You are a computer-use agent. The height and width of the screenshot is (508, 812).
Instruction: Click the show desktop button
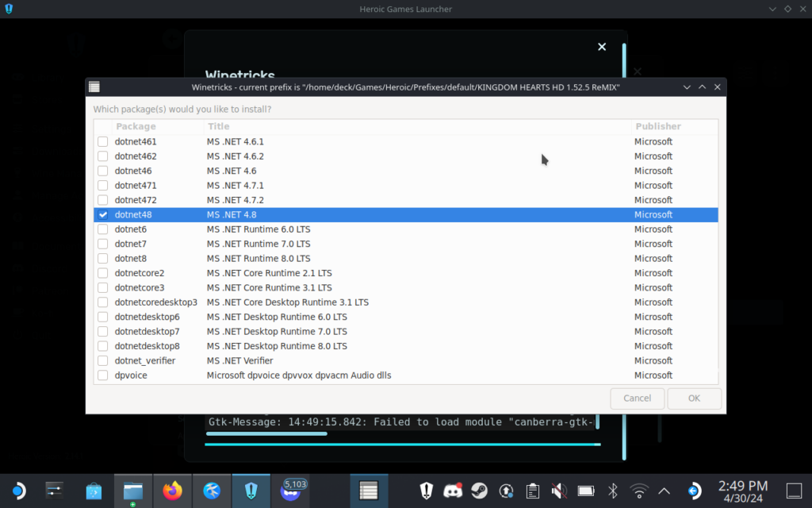pos(794,491)
